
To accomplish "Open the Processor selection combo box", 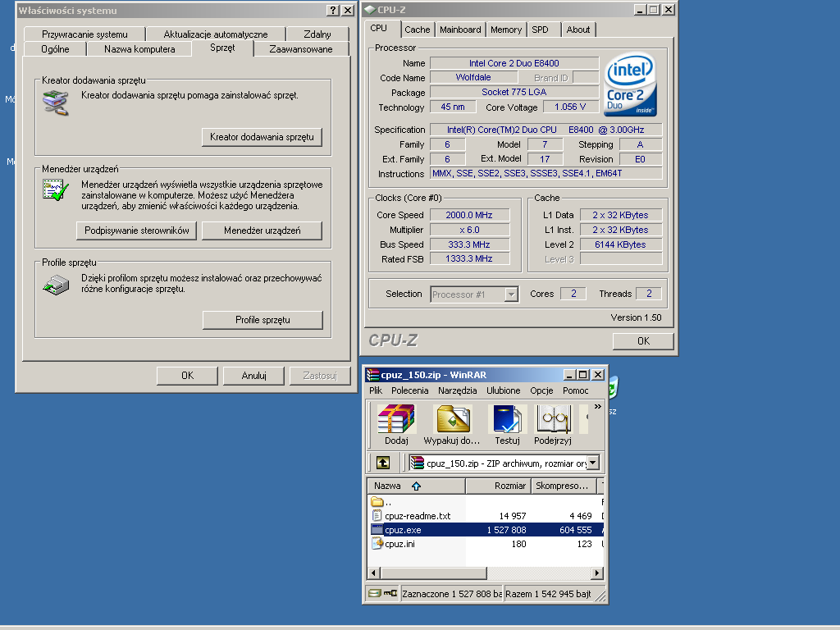I will point(474,294).
